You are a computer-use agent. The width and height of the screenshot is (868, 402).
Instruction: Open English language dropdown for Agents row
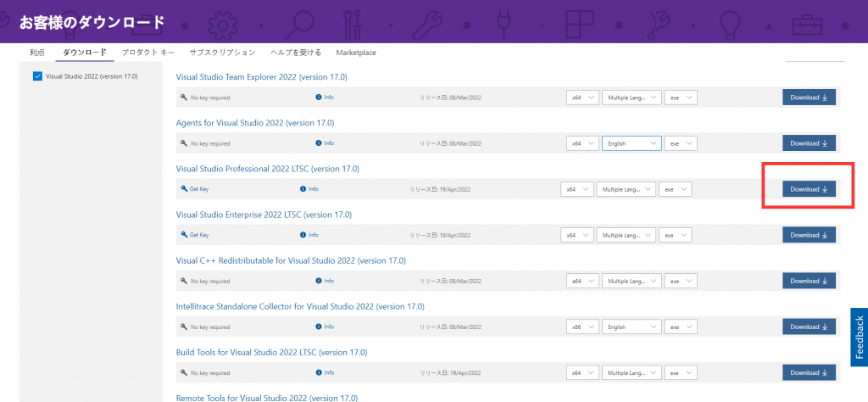[631, 143]
